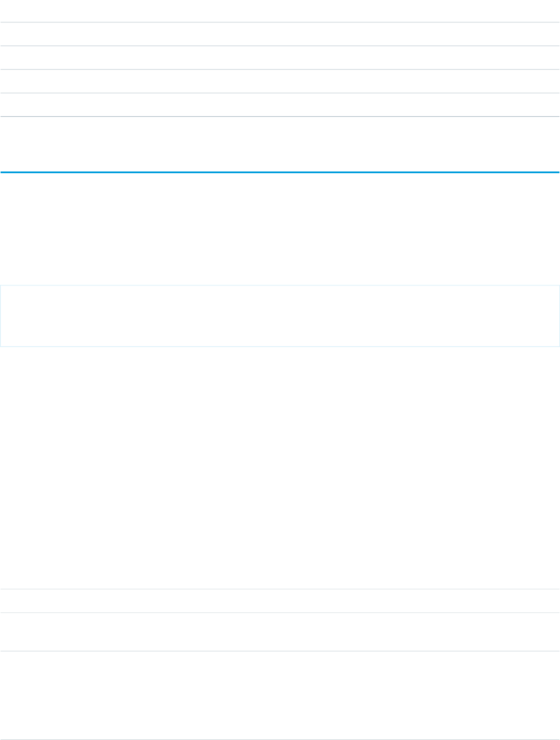560x740 pixels.
Task: Click right edge of the bordered empty box
Action: 559,315
